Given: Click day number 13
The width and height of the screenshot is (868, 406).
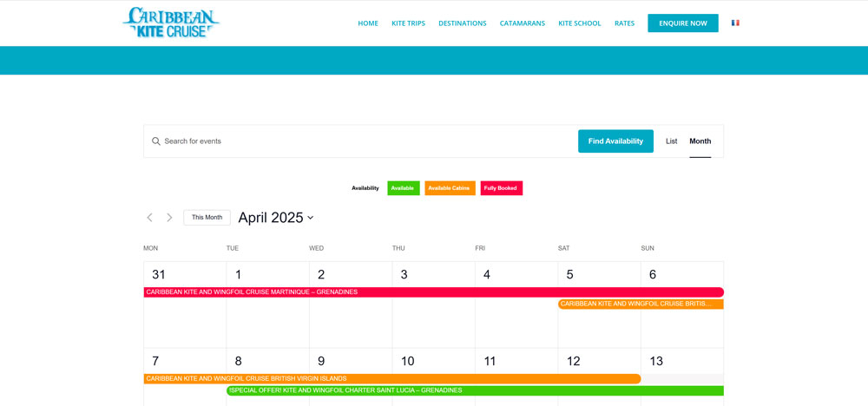Looking at the screenshot, I should pyautogui.click(x=656, y=361).
